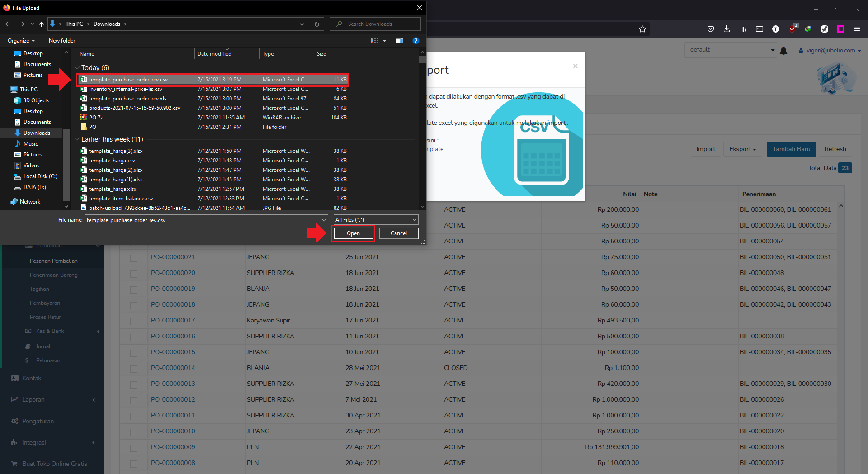Bookmark page with star icon
This screenshot has height=474, width=868.
tap(642, 29)
